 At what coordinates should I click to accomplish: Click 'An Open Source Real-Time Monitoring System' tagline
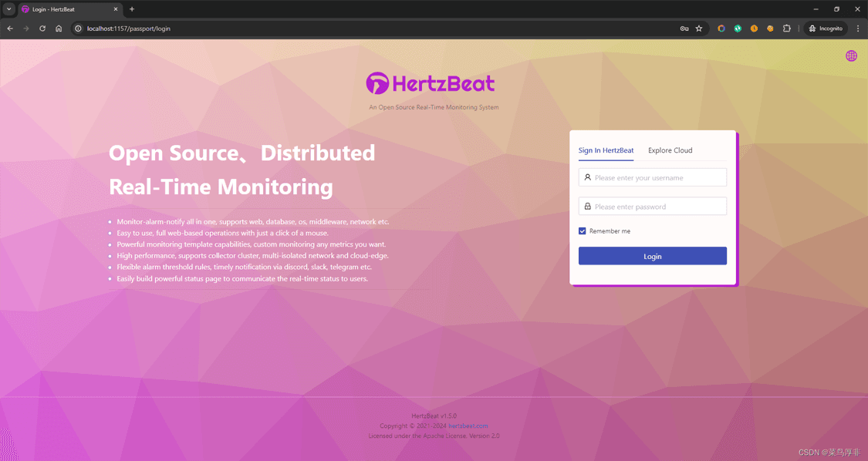[x=434, y=107]
